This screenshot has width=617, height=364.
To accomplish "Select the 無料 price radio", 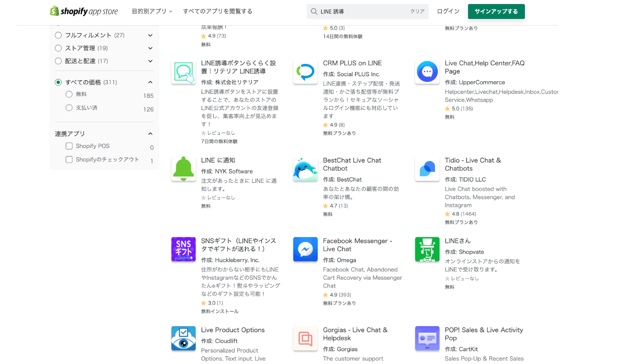I will [69, 94].
